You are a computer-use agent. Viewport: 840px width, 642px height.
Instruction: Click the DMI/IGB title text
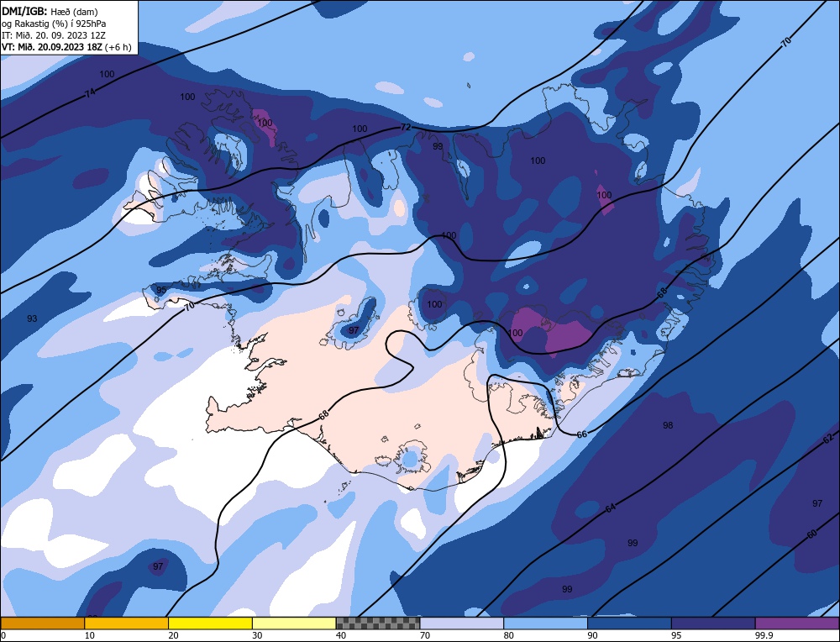click(50, 11)
